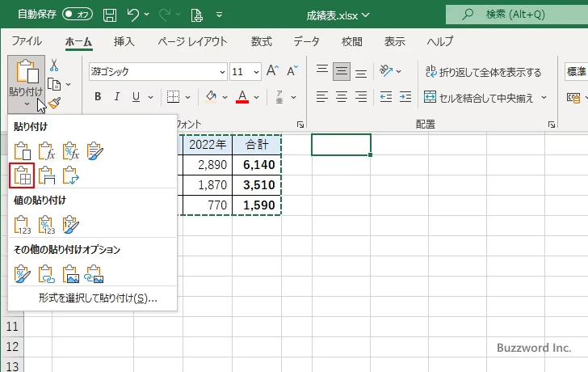Image resolution: width=588 pixels, height=372 pixels.
Task: Toggle top vertical alignment
Action: tap(322, 70)
